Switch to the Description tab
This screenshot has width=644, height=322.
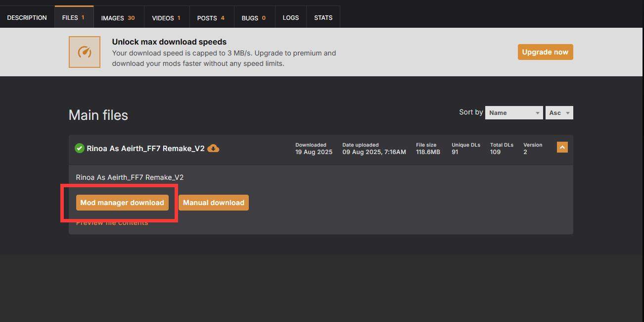click(27, 18)
